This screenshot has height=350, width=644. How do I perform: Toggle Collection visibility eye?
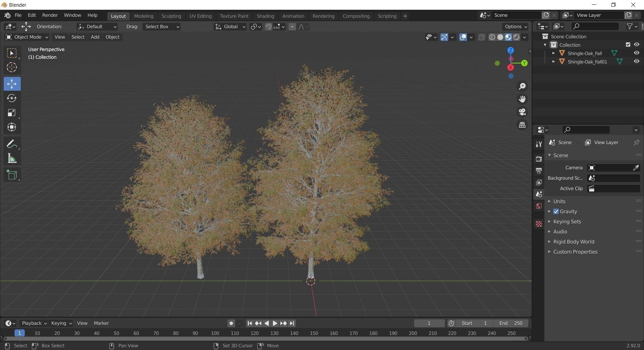tap(637, 45)
